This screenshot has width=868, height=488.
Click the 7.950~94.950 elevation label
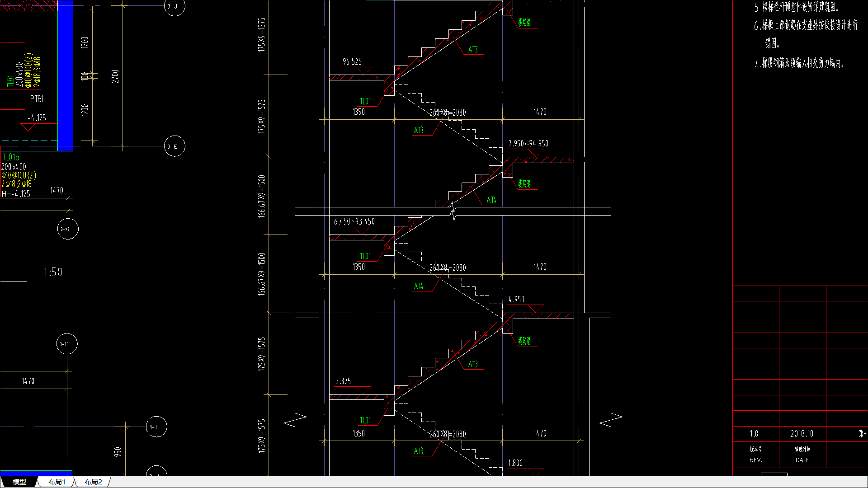pyautogui.click(x=528, y=143)
